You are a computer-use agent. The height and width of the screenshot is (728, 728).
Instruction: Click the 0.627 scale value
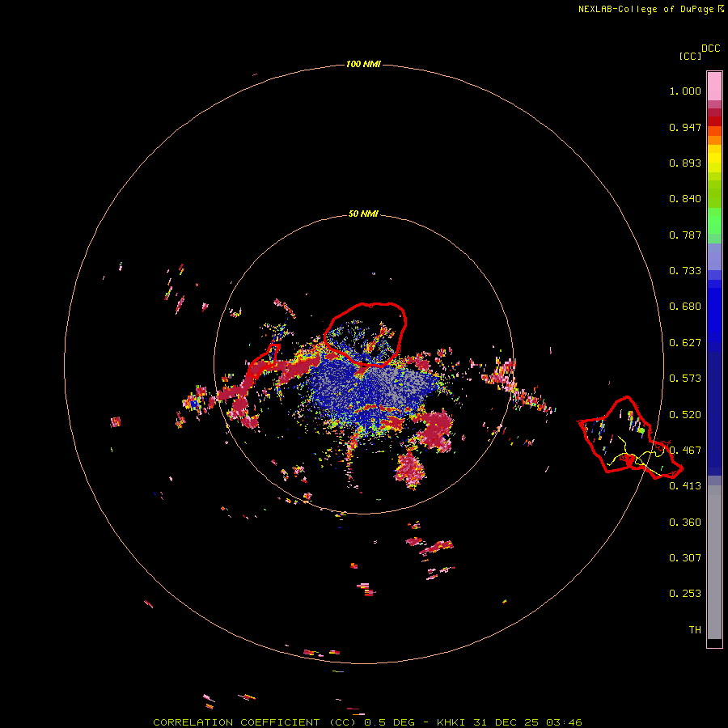tap(685, 343)
